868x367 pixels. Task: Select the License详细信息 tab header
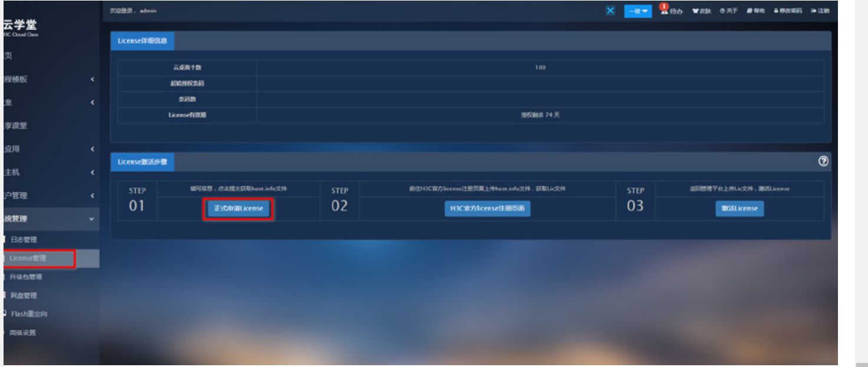click(142, 41)
